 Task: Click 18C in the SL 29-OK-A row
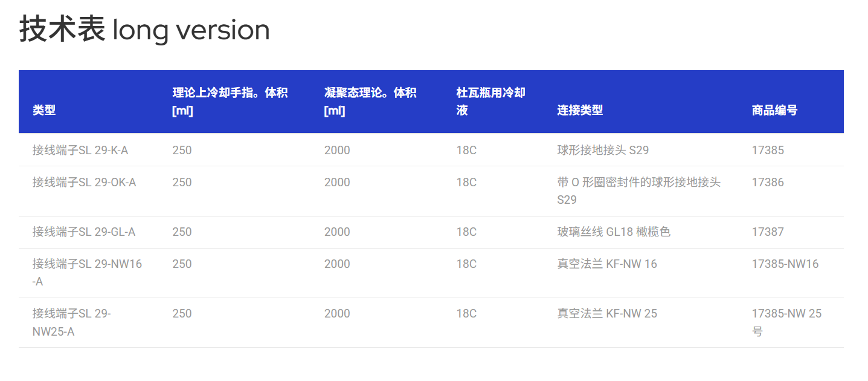coord(466,182)
